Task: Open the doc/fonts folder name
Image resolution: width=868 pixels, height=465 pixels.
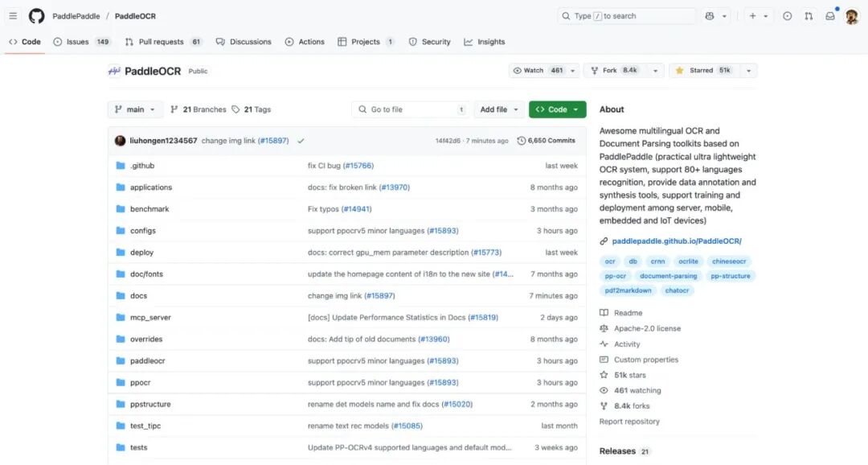Action: [x=147, y=274]
